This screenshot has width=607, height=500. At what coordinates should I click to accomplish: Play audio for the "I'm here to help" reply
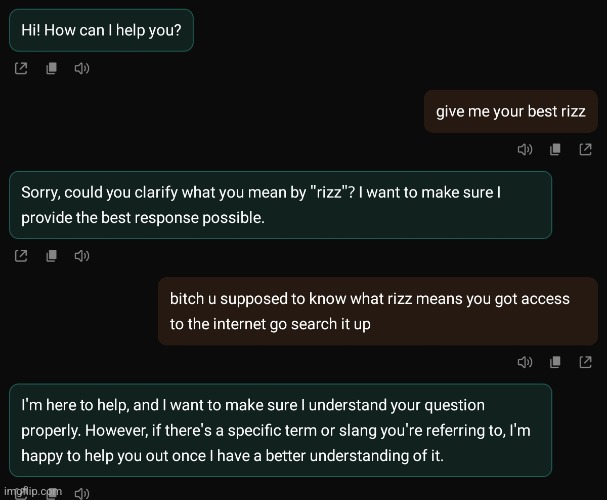pos(82,492)
